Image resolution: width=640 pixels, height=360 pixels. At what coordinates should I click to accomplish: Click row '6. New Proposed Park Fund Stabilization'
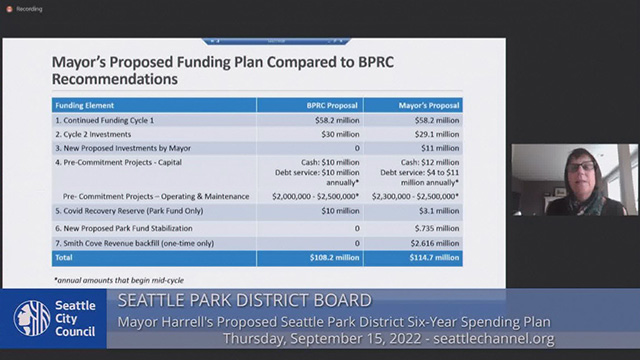point(257,229)
